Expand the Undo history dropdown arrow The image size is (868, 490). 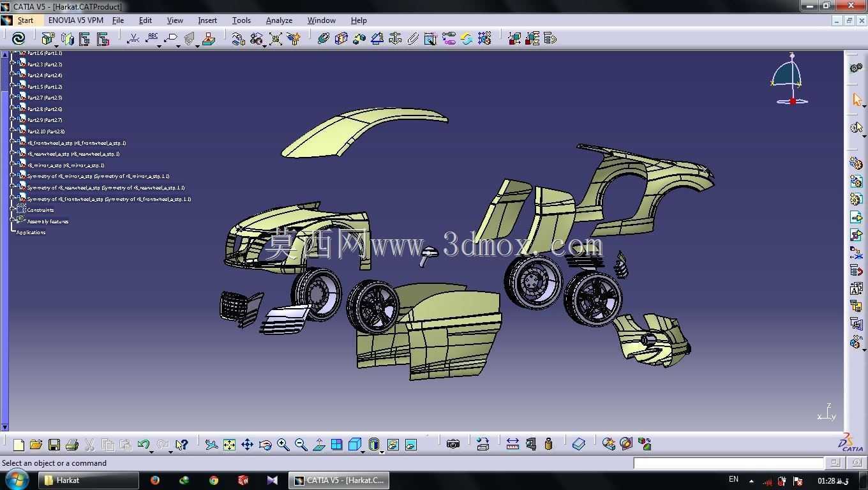151,452
